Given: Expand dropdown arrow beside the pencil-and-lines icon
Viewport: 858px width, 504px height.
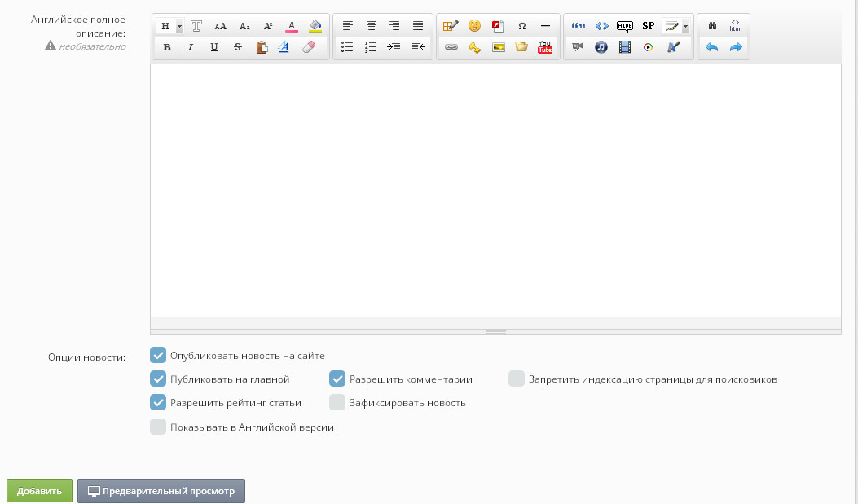Looking at the screenshot, I should tap(686, 26).
